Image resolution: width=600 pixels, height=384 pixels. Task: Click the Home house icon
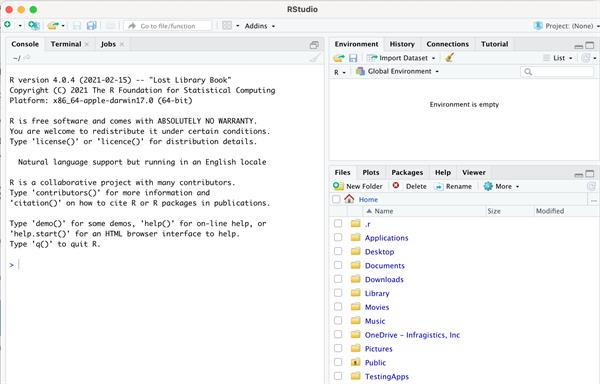click(349, 199)
